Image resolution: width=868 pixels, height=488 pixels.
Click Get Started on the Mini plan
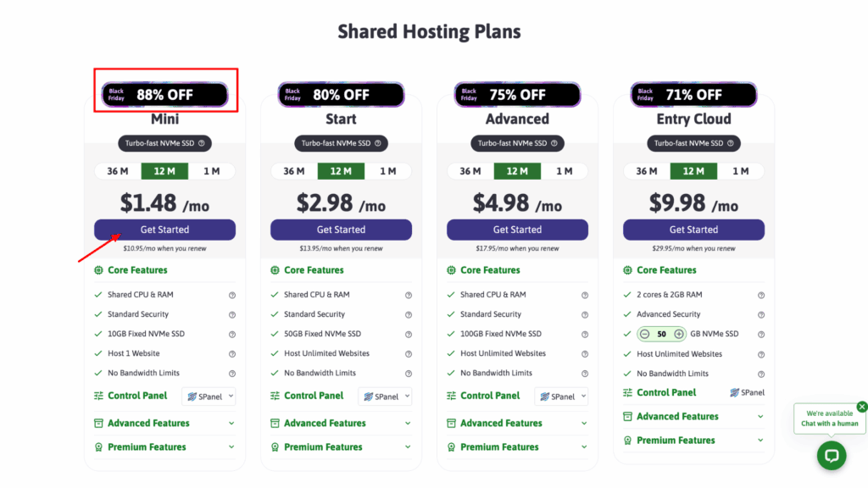[x=164, y=230]
